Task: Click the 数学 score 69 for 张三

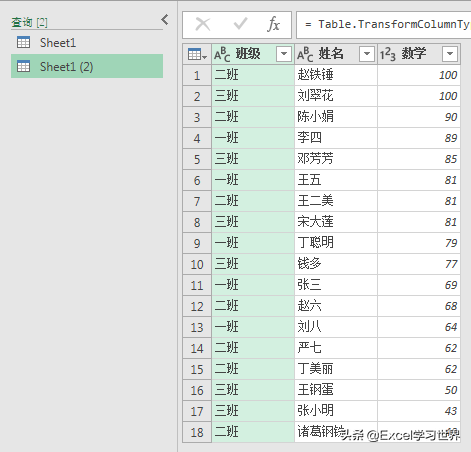Action: point(419,285)
